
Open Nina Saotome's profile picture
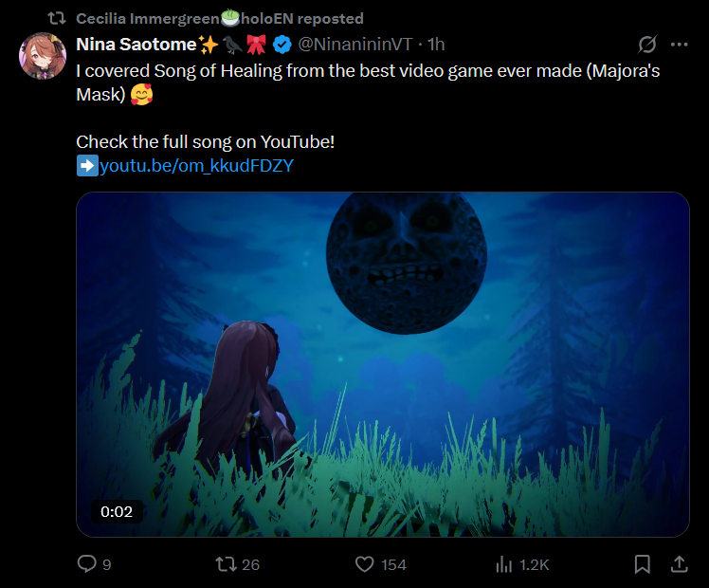click(42, 56)
